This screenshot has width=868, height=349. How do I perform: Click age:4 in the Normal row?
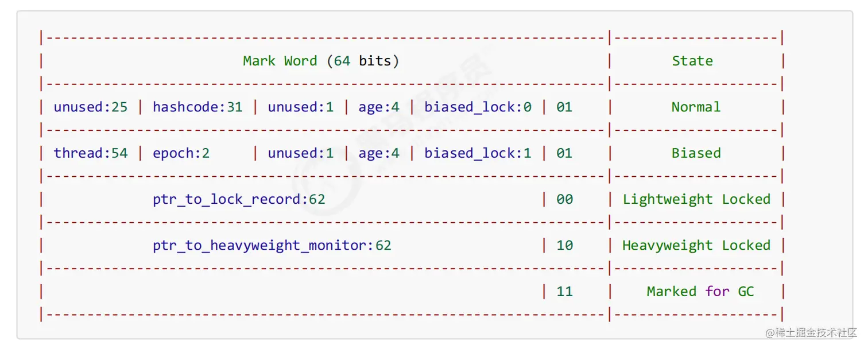tap(379, 107)
